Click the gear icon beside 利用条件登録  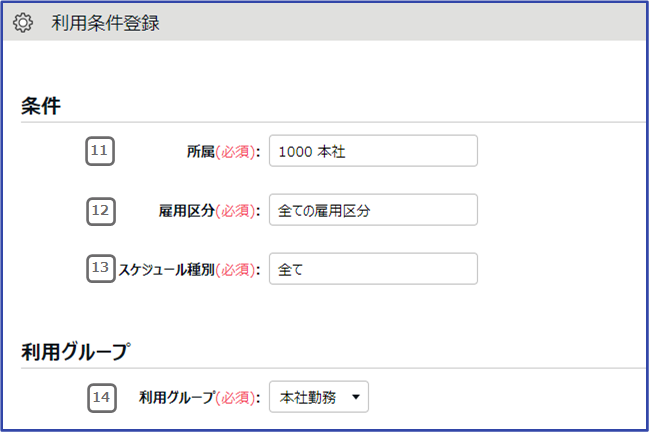pyautogui.click(x=22, y=22)
